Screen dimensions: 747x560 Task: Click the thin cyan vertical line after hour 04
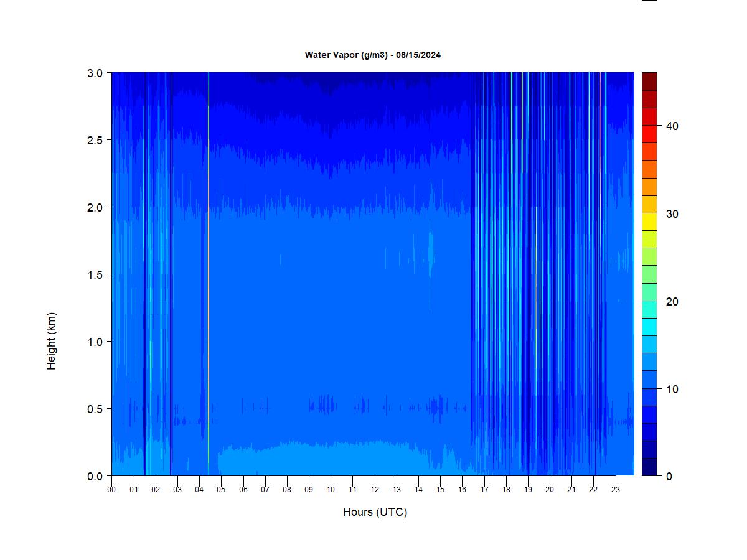tap(209, 274)
